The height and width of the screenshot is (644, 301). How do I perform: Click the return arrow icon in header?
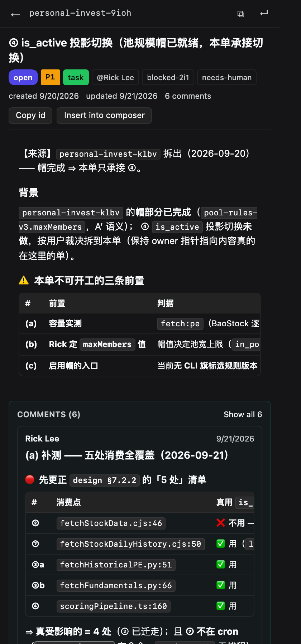coord(264,13)
